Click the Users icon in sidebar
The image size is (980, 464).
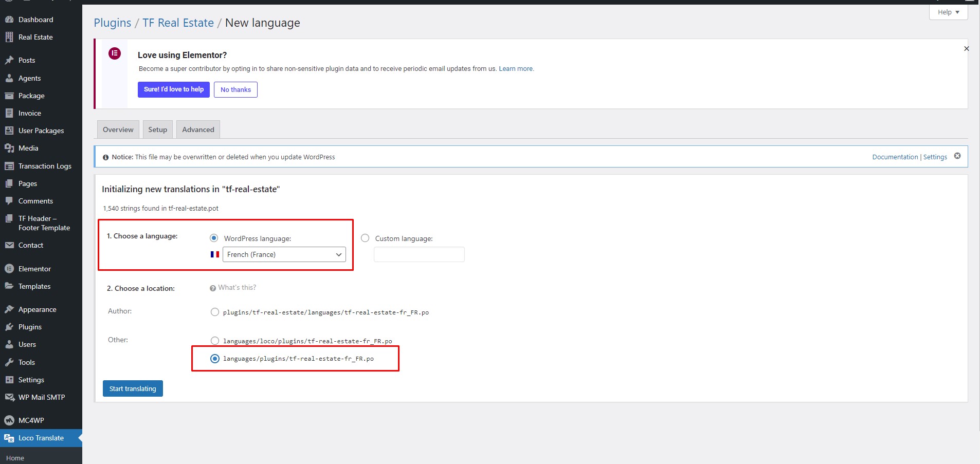pos(9,344)
